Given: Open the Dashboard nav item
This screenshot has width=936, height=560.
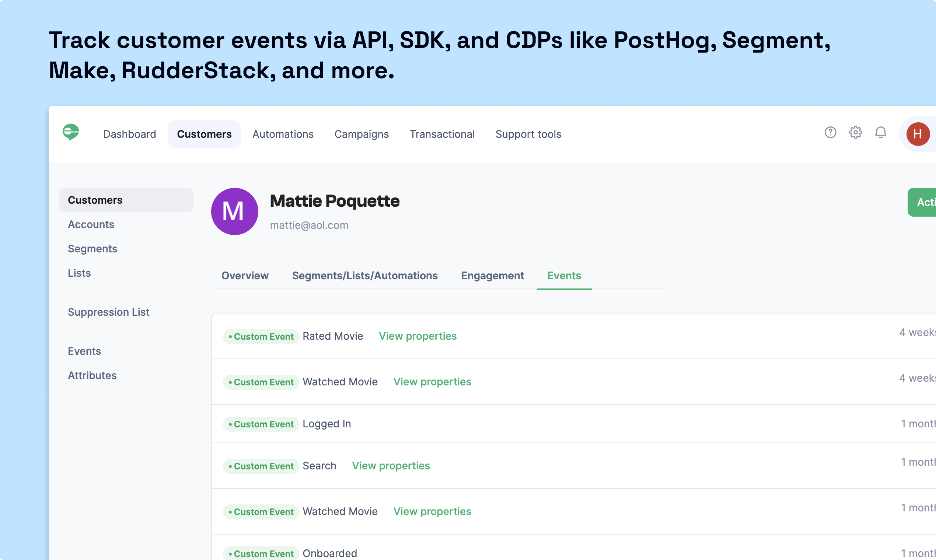Looking at the screenshot, I should tap(129, 134).
